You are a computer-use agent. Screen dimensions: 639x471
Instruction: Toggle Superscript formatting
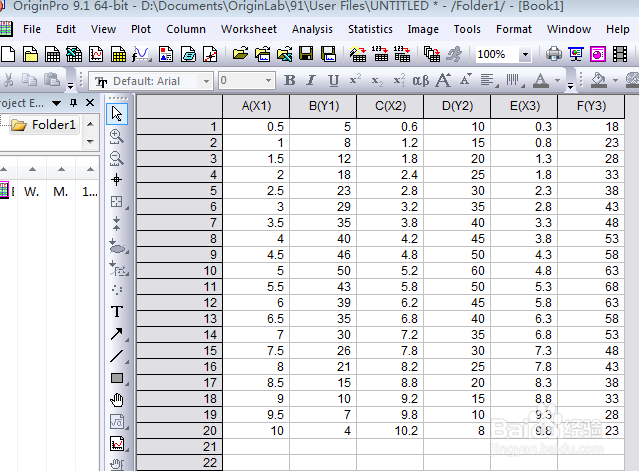tap(355, 79)
